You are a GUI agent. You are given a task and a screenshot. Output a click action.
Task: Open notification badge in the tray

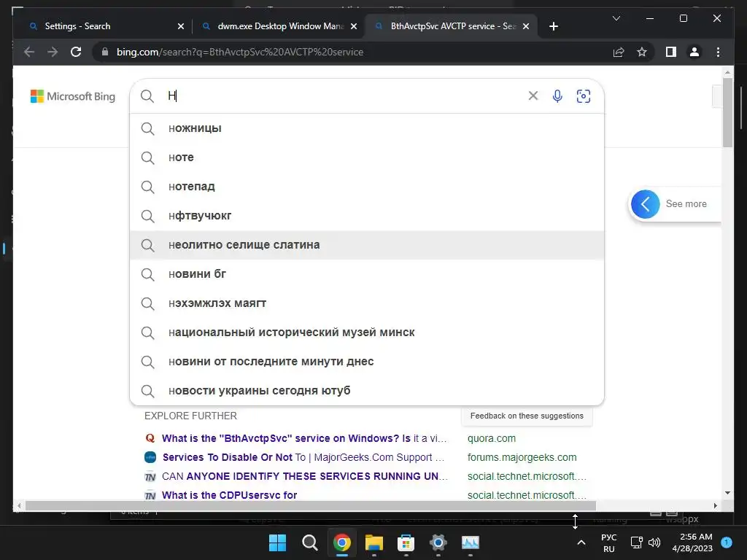click(x=727, y=542)
